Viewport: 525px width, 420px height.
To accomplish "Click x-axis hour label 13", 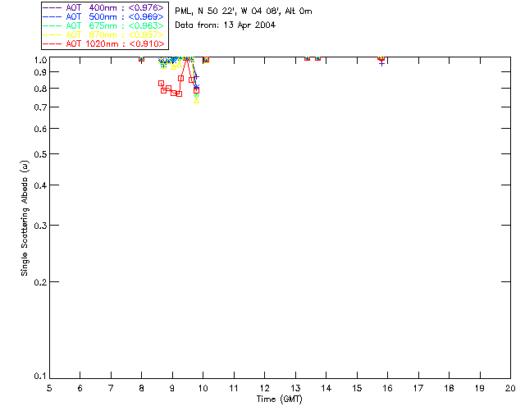I will click(x=295, y=388).
